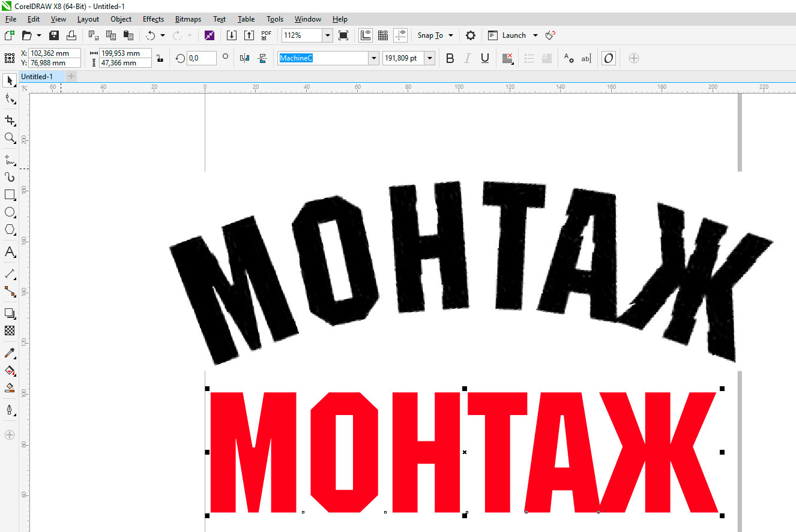This screenshot has width=796, height=532.
Task: Select the Text tool
Action: click(x=10, y=252)
